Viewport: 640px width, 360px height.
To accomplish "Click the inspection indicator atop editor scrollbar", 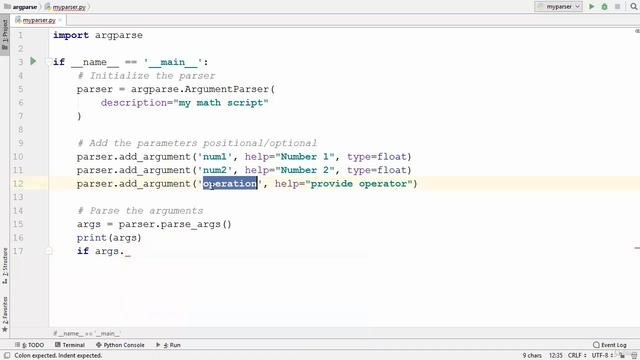I will pyautogui.click(x=637, y=31).
